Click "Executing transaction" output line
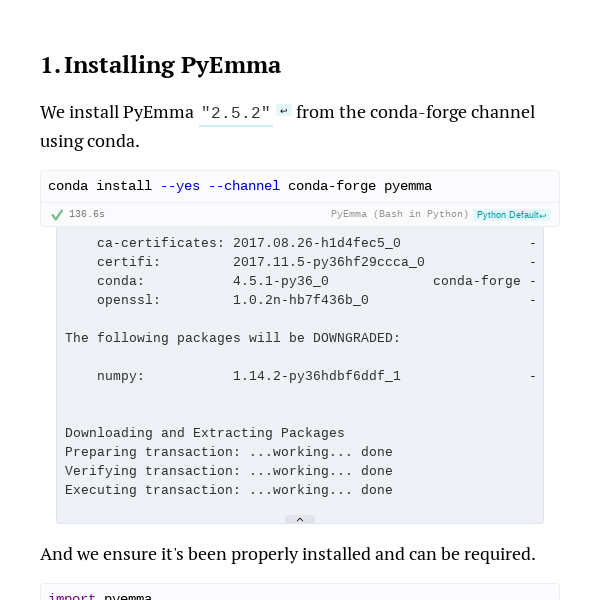Image resolution: width=600 pixels, height=600 pixels. [x=229, y=490]
